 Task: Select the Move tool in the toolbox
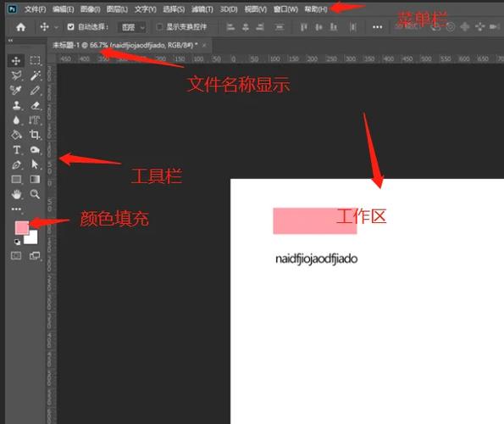click(16, 60)
